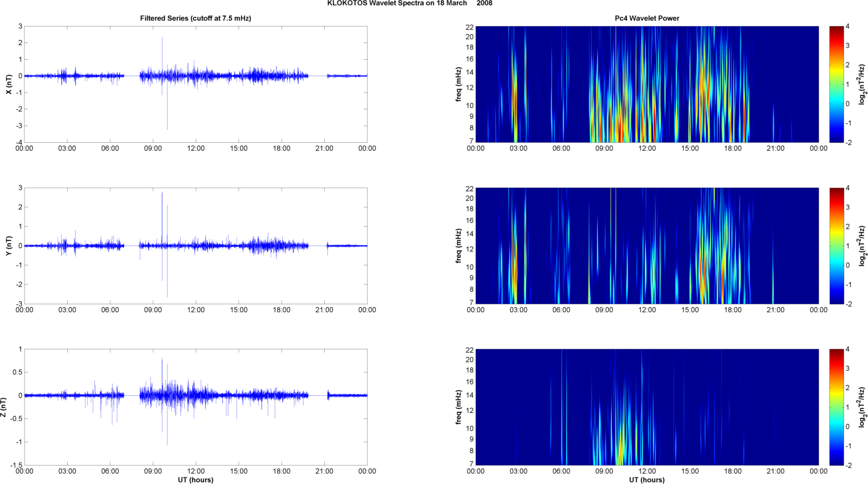Select the Z component filtered series plot
Screen dimensions: 868x484
coord(195,407)
